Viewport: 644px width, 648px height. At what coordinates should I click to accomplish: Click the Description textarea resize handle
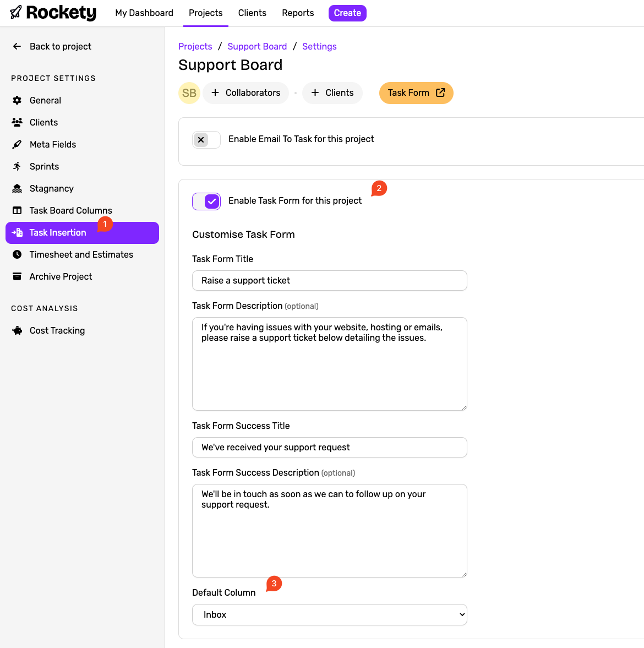(x=464, y=407)
